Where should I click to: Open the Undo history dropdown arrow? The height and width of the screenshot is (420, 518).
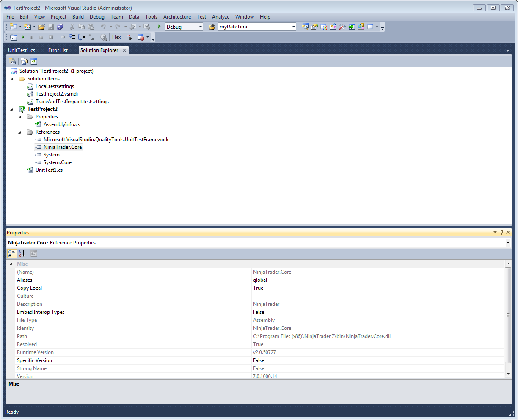tap(110, 27)
